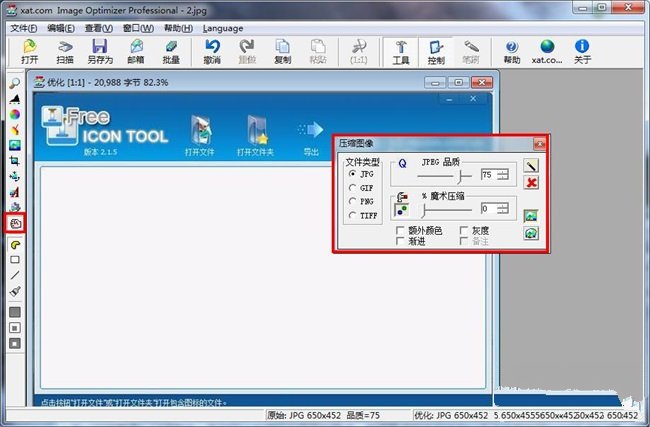Click the 撤消 (Undo) toolbar icon

212,51
